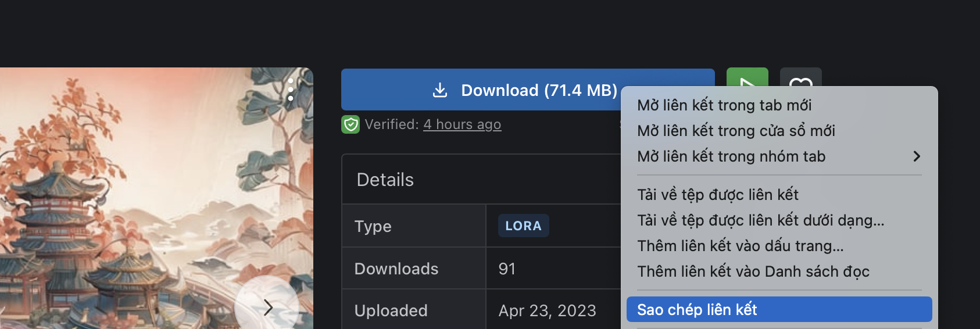Open the "4 hours ago" verified link
The height and width of the screenshot is (329, 980).
click(x=462, y=124)
